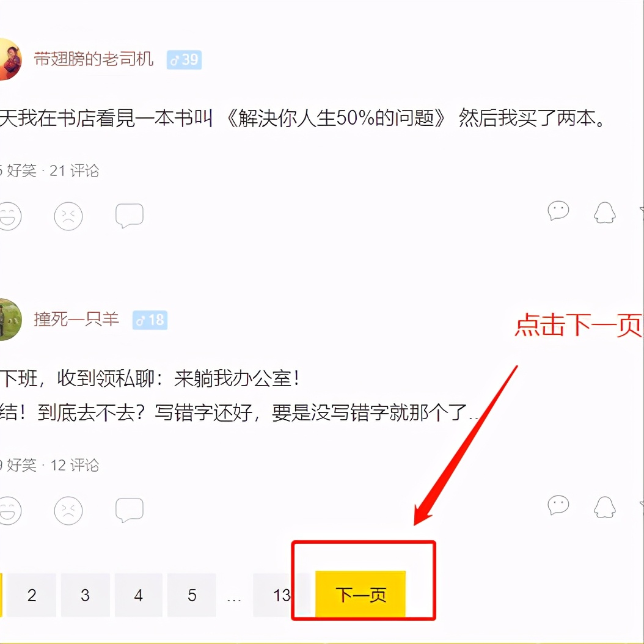
Task: Share first post via WeChat icon
Action: pos(558,211)
